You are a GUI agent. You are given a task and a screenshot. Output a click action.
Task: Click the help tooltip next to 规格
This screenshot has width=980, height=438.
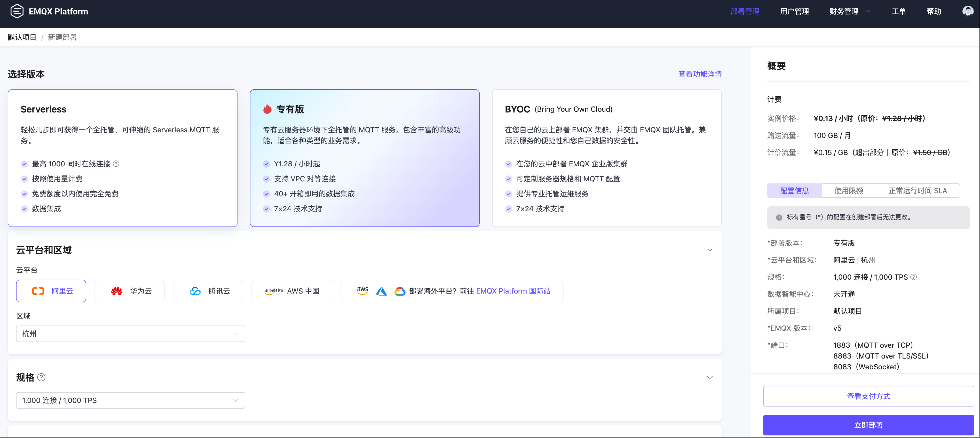(x=42, y=377)
